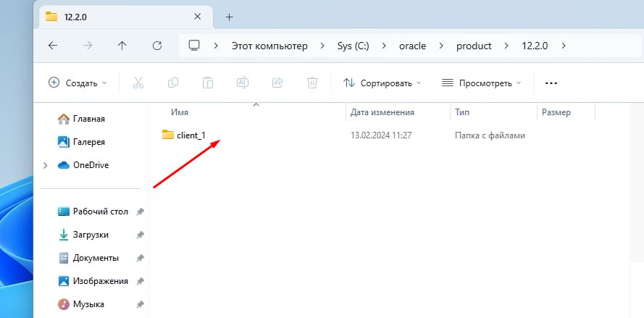Click the oracle breadcrumb segment

412,46
